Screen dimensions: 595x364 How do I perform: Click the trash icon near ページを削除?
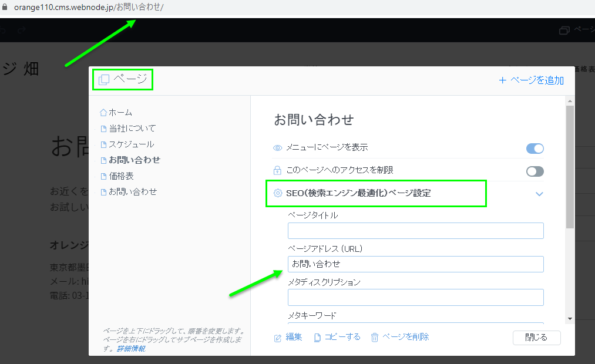point(375,338)
